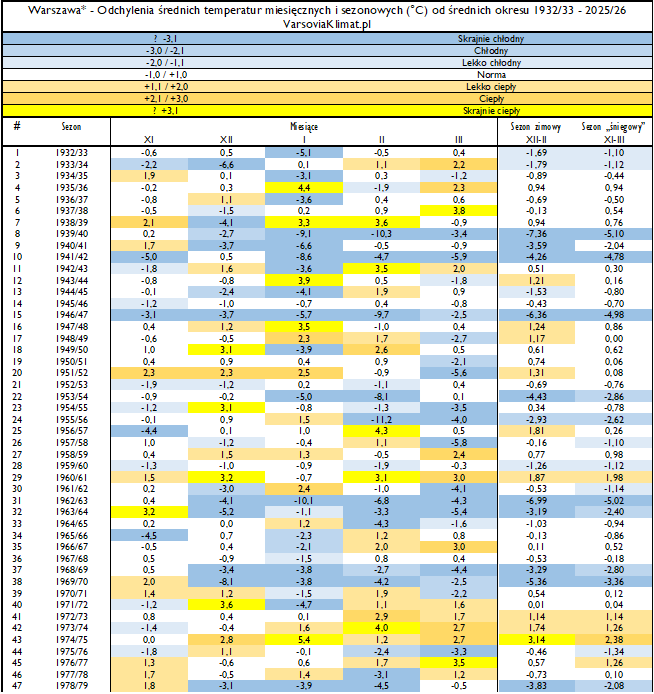Select the 'Chłodny' legend color band

327,50
